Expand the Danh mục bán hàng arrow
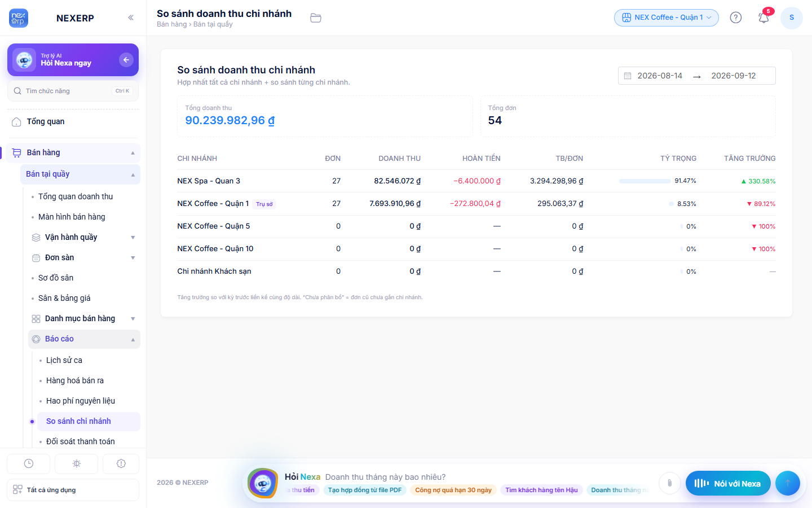 (x=133, y=319)
